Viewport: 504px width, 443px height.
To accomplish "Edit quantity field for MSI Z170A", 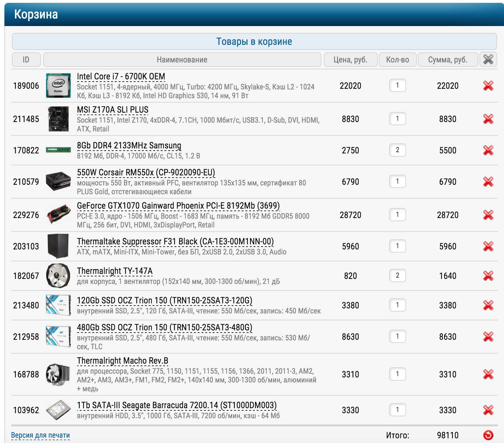I will (397, 119).
